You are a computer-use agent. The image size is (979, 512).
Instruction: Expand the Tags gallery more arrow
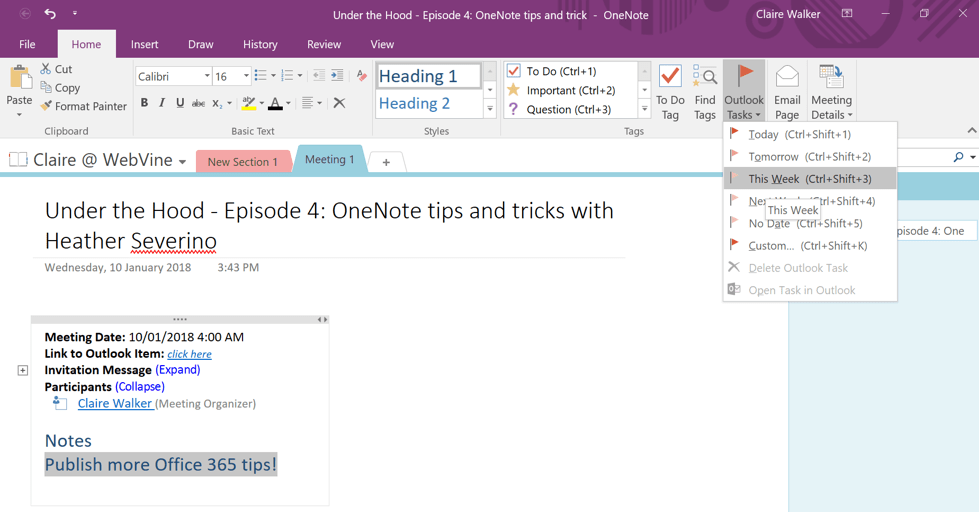(644, 109)
